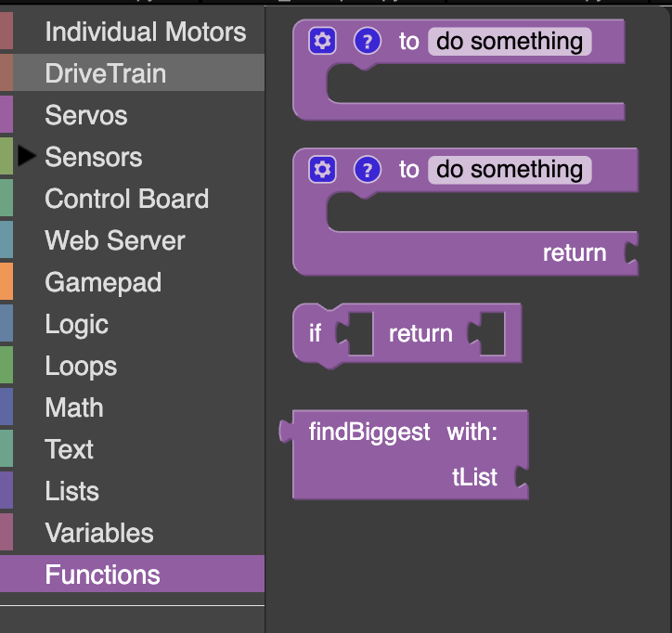Expand the Sensors category arrow
The image size is (672, 633).
(27, 156)
